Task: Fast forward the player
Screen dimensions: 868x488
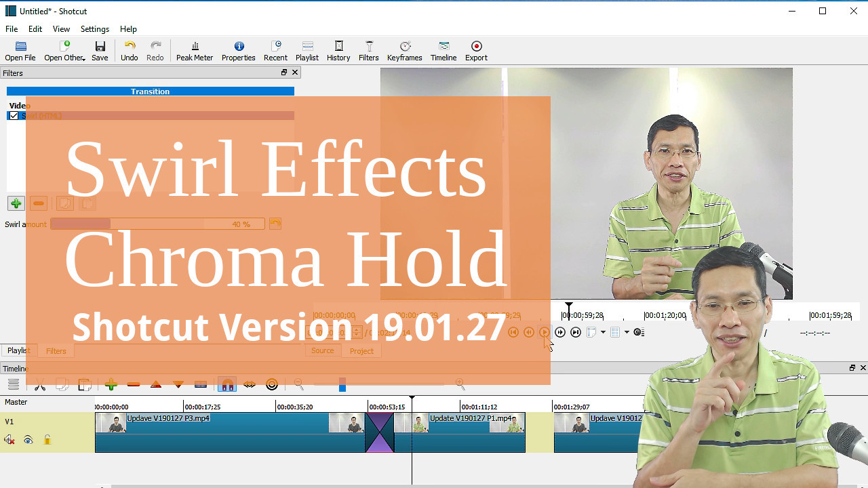Action: point(560,332)
